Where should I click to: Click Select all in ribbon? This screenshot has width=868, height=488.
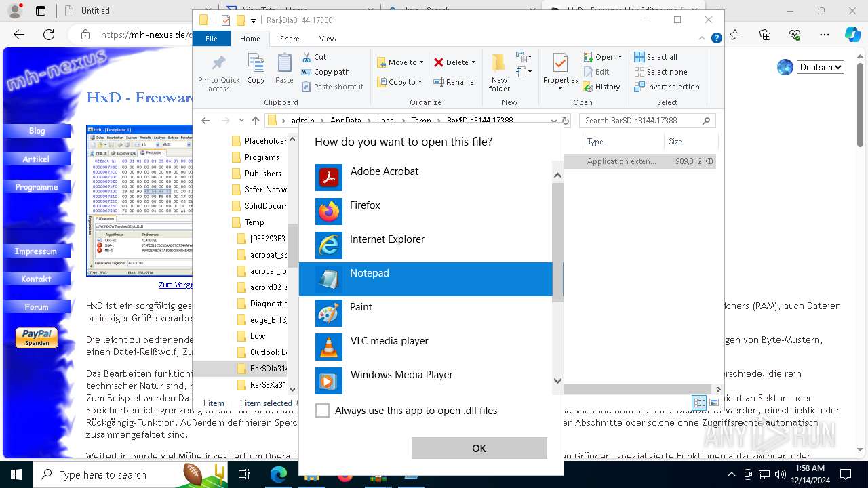pyautogui.click(x=656, y=57)
